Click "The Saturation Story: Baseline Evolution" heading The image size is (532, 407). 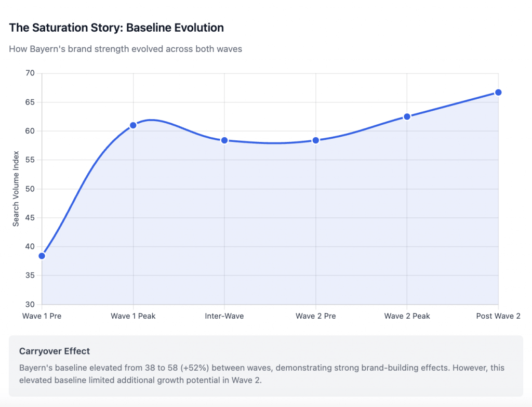point(116,28)
